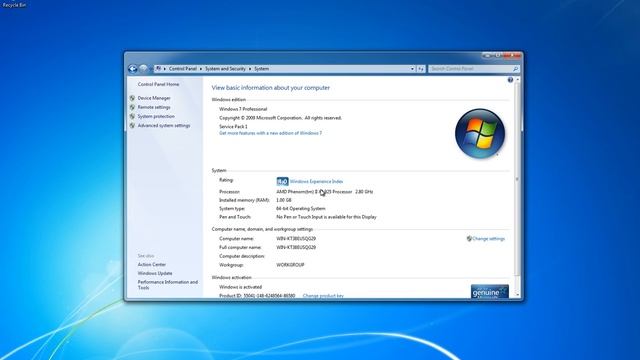
Task: Click the vertical scrollbar thumb
Action: tap(518, 180)
